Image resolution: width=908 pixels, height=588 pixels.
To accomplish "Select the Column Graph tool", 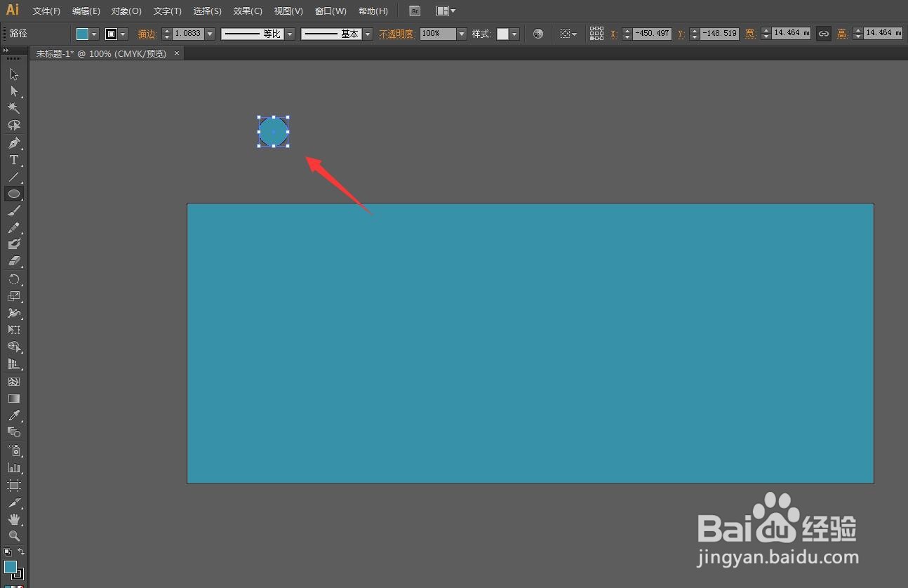I will [x=14, y=467].
